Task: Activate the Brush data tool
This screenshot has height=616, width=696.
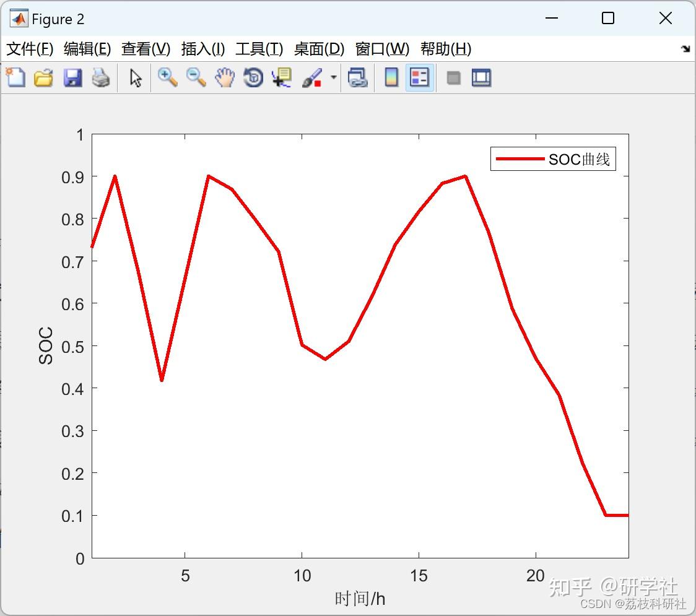Action: coord(311,77)
